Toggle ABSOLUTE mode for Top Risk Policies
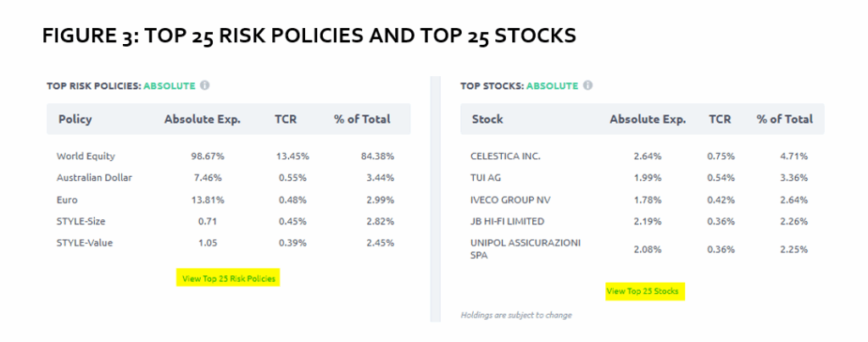 point(170,85)
